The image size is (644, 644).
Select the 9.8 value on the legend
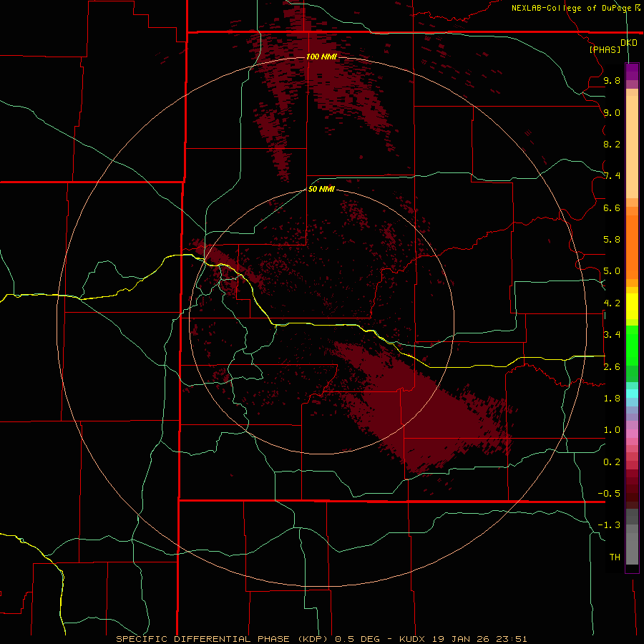612,80
